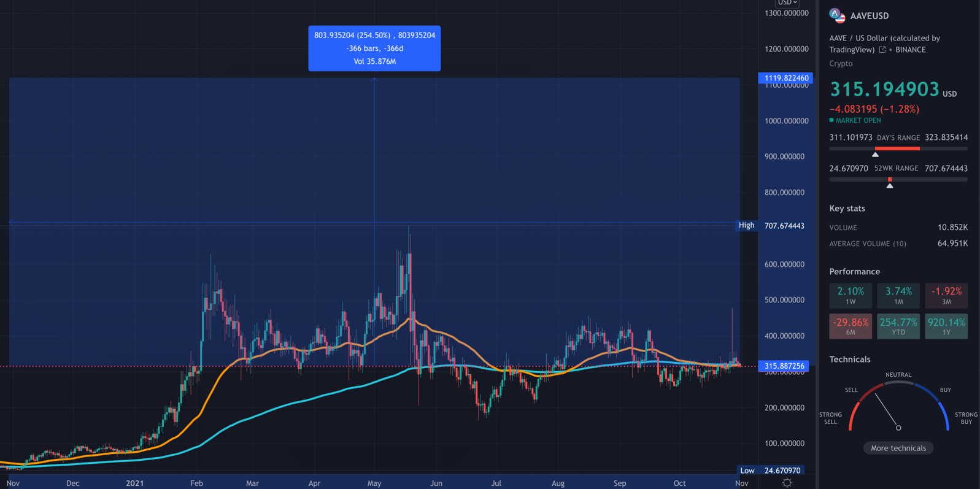980x489 pixels.
Task: Select the 1M performance tile showing 3.74%
Action: coord(898,296)
